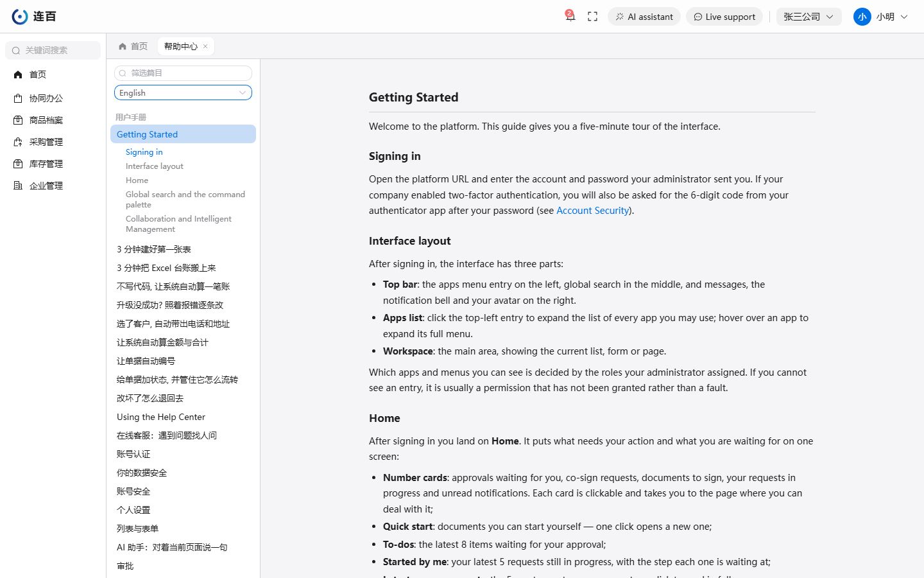Select Getting Started in the manual list

coord(183,134)
